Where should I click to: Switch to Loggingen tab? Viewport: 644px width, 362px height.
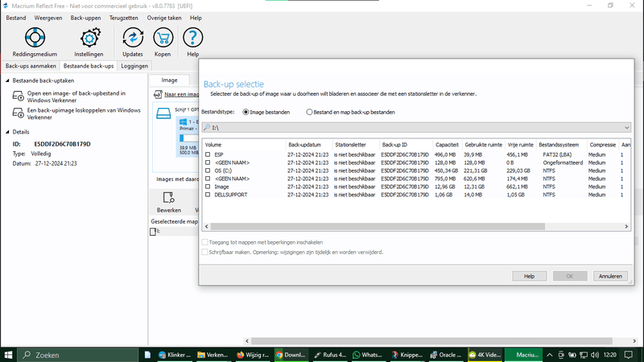tap(134, 66)
